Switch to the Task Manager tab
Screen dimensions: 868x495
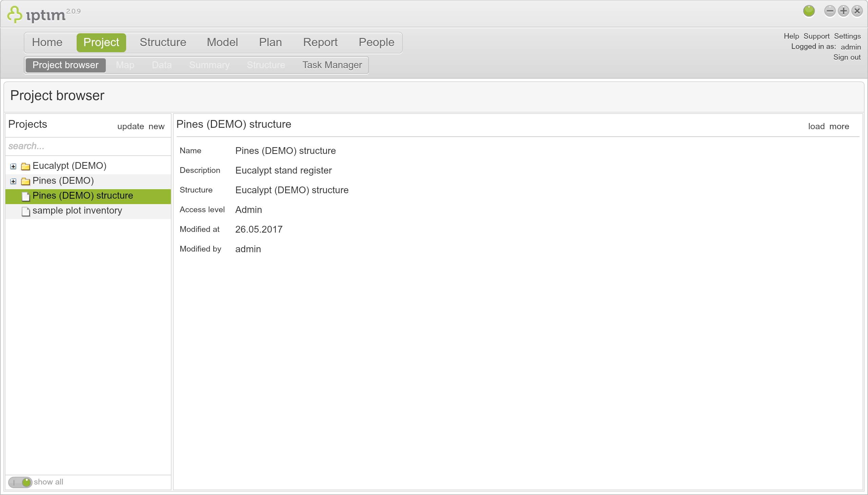(332, 65)
